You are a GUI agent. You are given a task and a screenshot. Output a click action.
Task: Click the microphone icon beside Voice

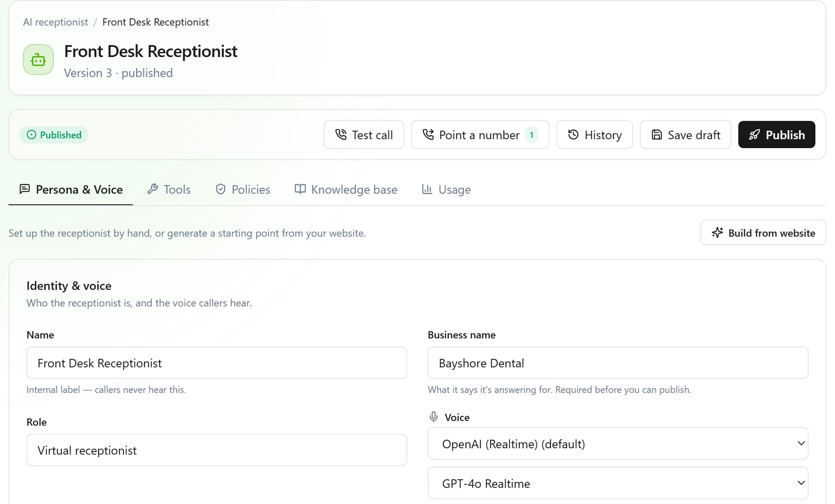(434, 417)
